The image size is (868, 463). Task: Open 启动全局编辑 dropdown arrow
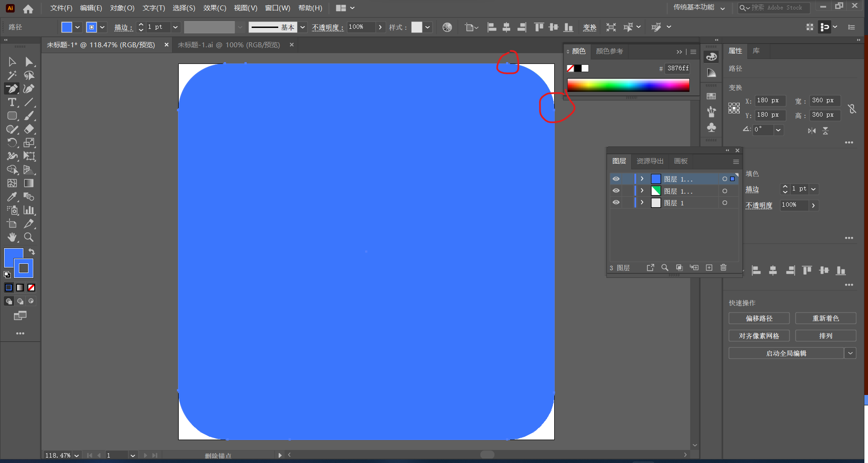[850, 353]
